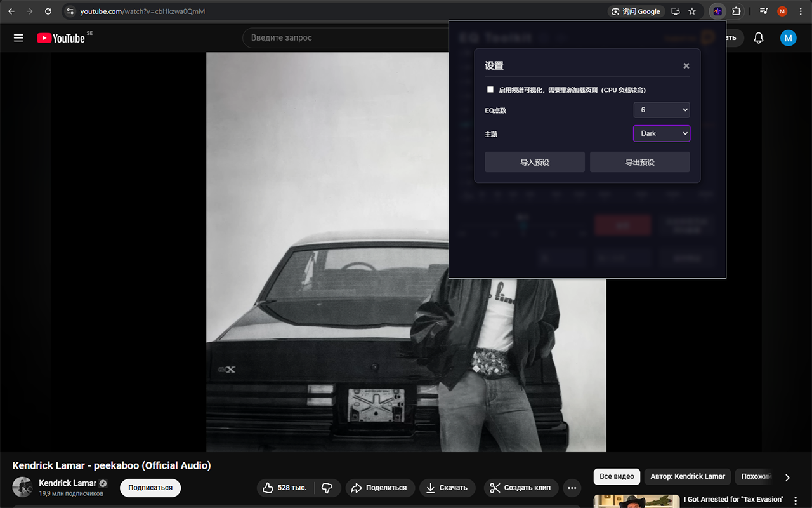
Task: Click the subscriber count text under the channel name
Action: coord(71,493)
